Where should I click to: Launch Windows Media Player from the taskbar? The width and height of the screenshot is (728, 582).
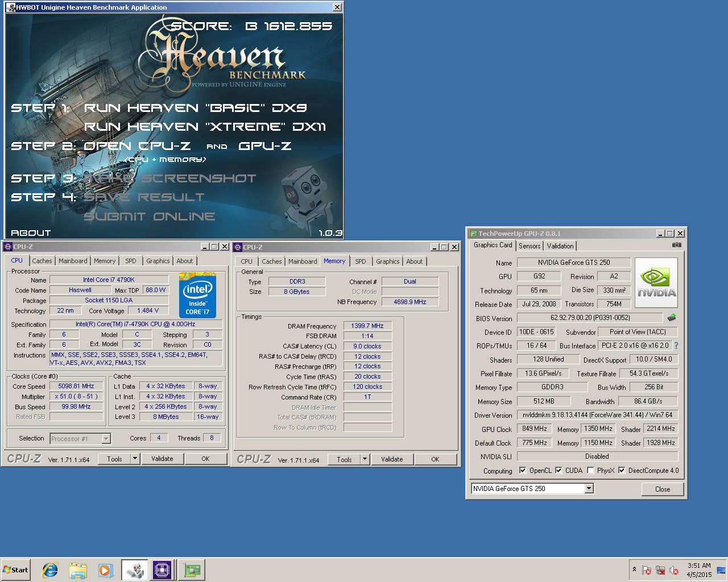[106, 570]
